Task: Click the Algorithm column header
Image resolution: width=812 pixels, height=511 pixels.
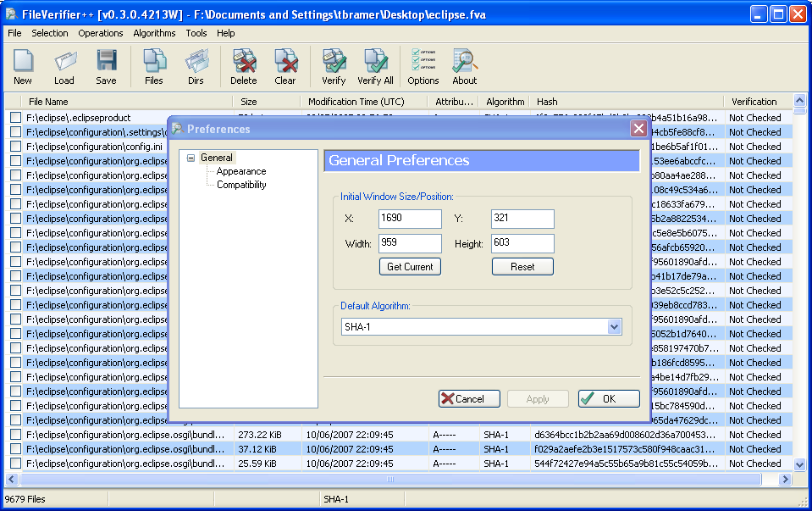Action: pos(505,102)
